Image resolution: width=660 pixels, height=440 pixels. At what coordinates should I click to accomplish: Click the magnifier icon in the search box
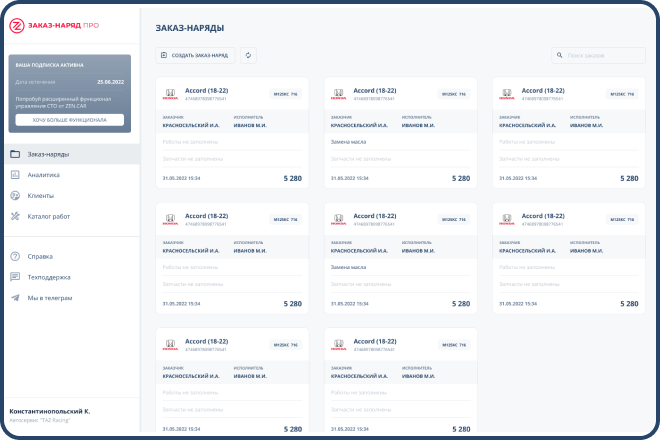click(559, 55)
